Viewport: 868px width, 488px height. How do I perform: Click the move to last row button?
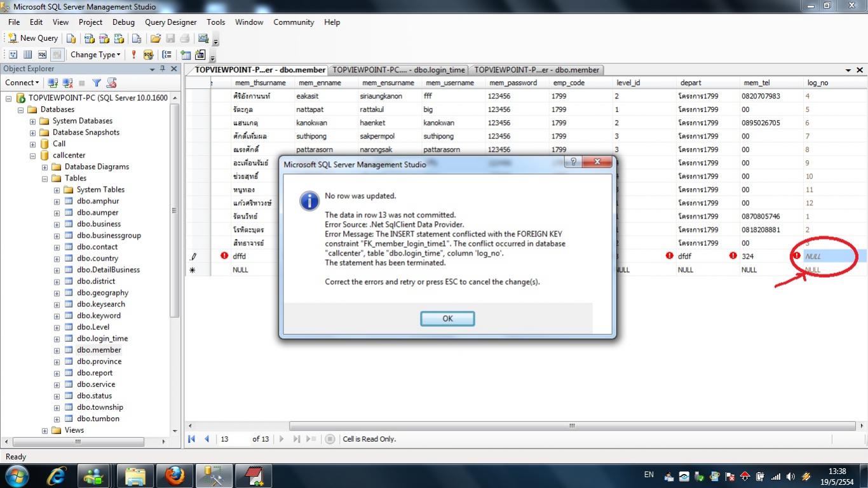[296, 439]
